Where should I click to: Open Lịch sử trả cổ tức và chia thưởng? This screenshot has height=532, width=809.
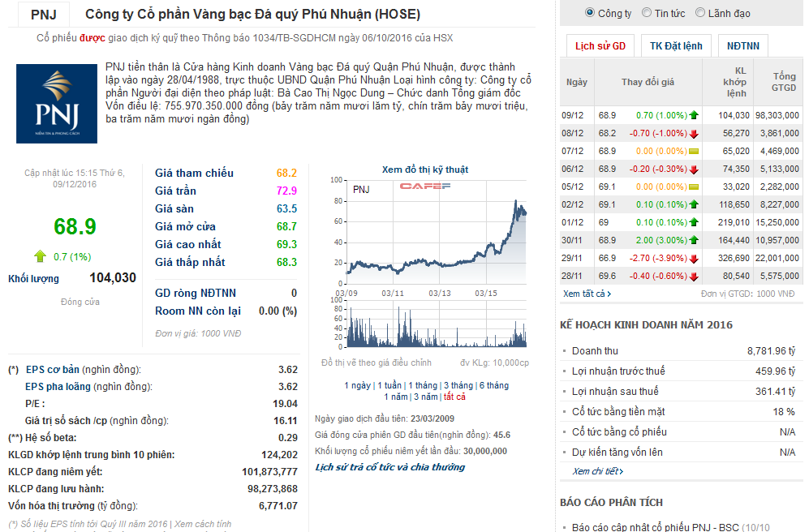pyautogui.click(x=389, y=467)
